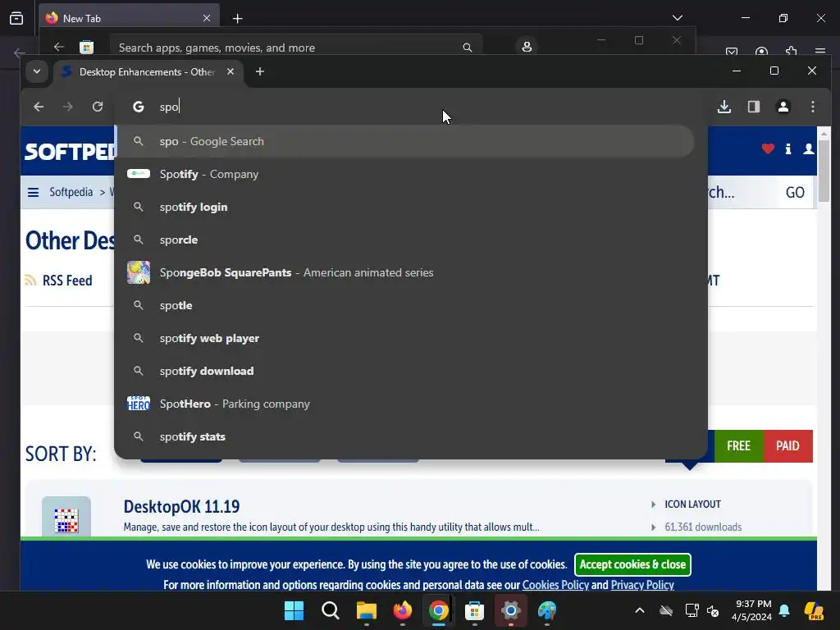Open the Chrome three-dot menu
This screenshot has height=630, width=840.
813,107
